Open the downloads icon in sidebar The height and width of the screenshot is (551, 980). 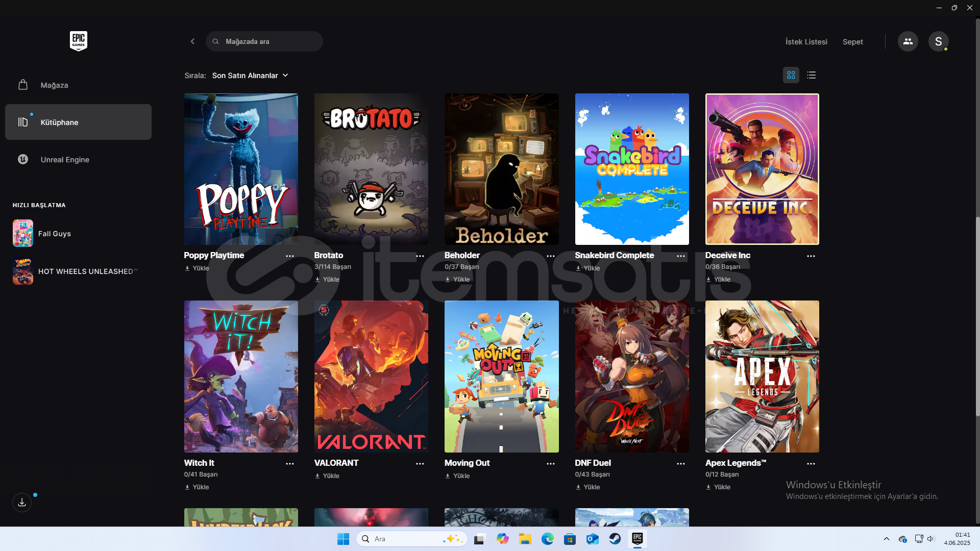[22, 503]
